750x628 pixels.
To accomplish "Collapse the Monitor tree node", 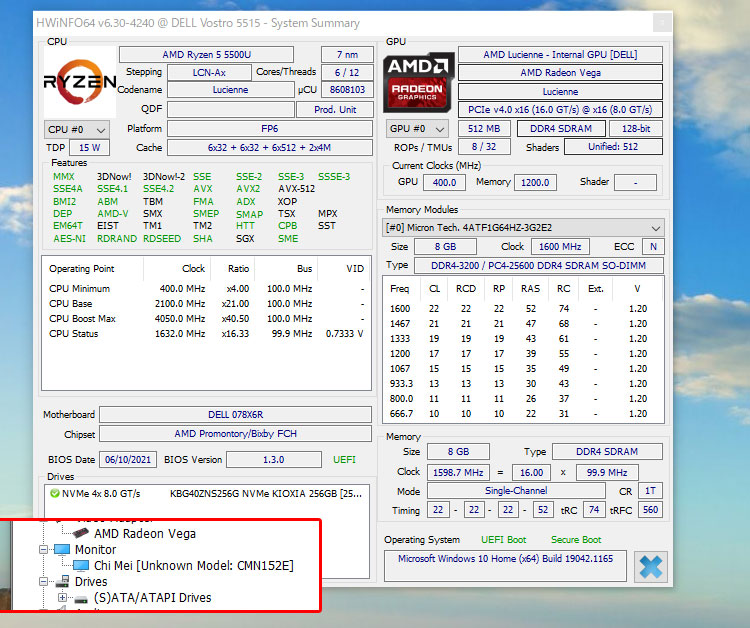I will pos(43,550).
